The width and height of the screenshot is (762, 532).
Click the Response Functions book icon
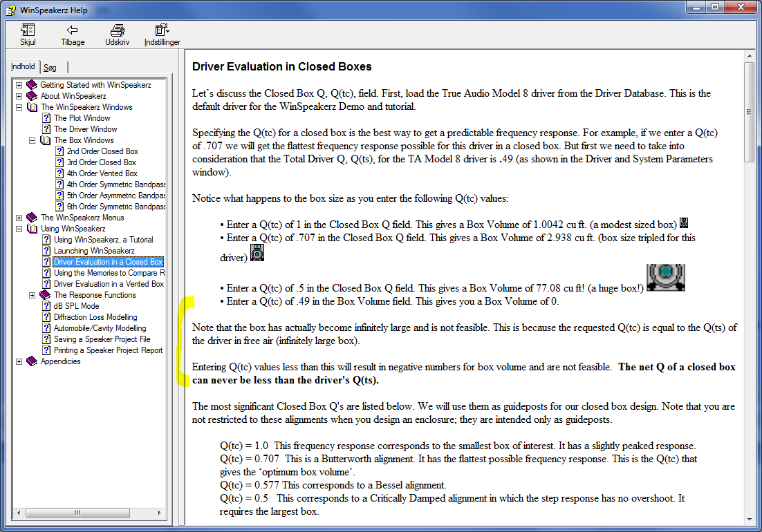(x=45, y=294)
